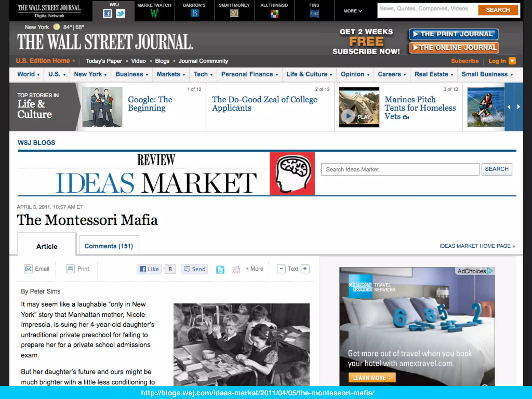This screenshot has height=399, width=532.
Task: Click the orange top SEARCH button
Action: tap(498, 10)
